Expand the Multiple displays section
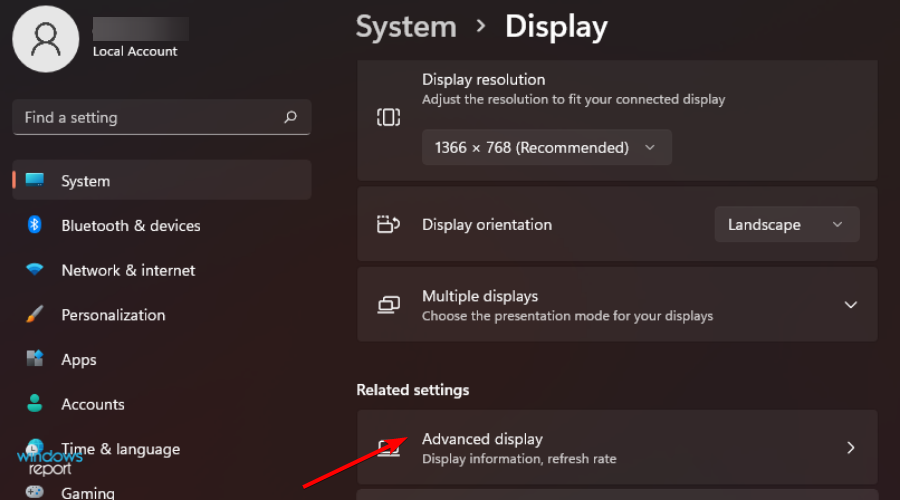Image resolution: width=900 pixels, height=500 pixels. coord(850,304)
